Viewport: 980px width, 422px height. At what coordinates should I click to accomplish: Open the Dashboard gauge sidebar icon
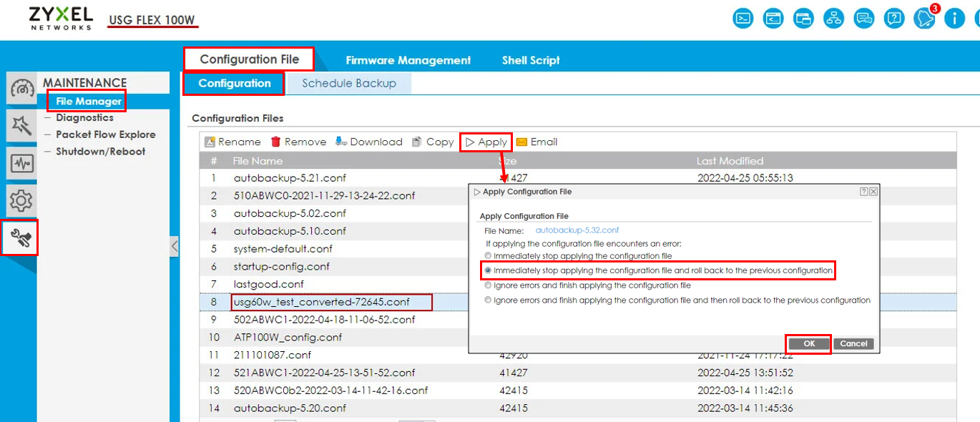point(21,89)
